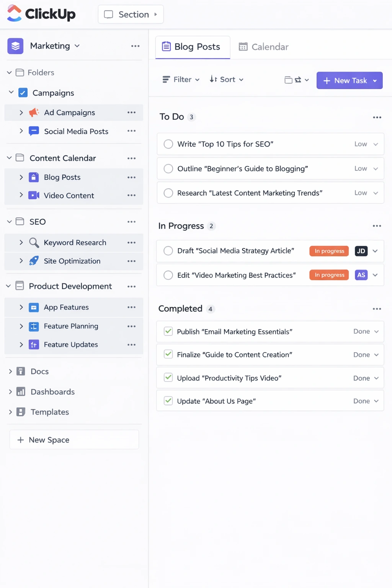Select the Blog Posts tab
Screen dimensions: 392x588
[x=192, y=47]
